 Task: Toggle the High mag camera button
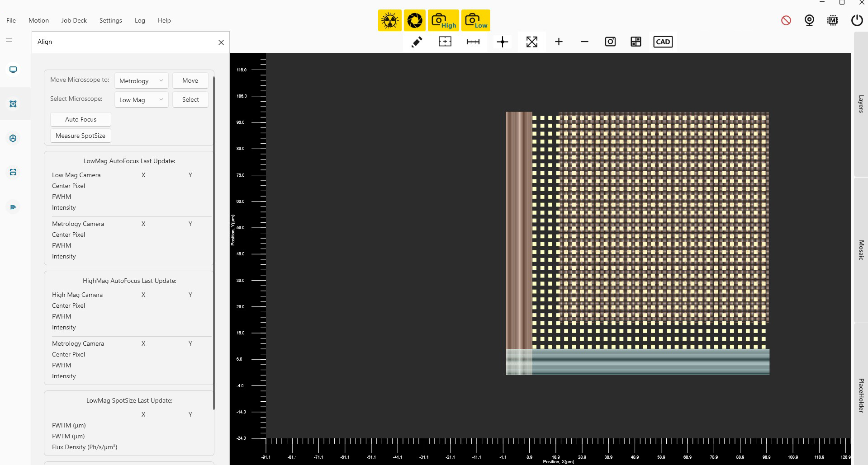(x=443, y=20)
